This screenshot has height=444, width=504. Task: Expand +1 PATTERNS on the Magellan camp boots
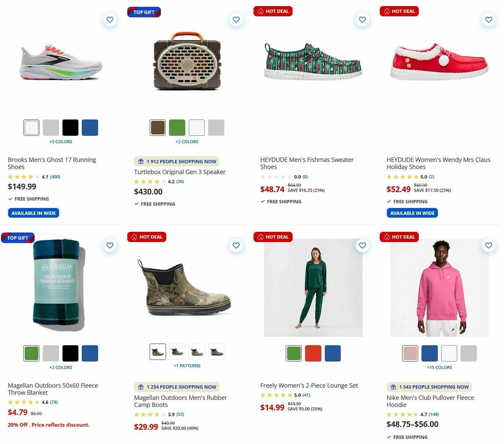point(187,365)
